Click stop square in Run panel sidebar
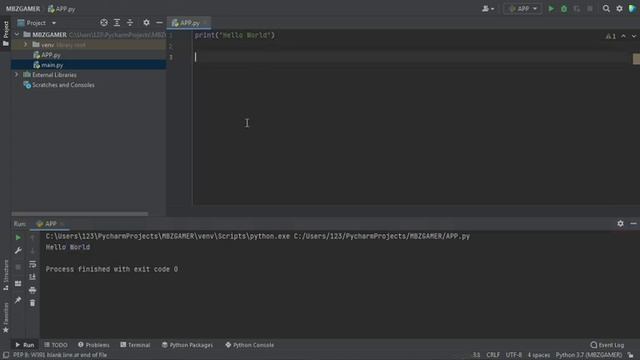The width and height of the screenshot is (640, 360). tap(18, 267)
